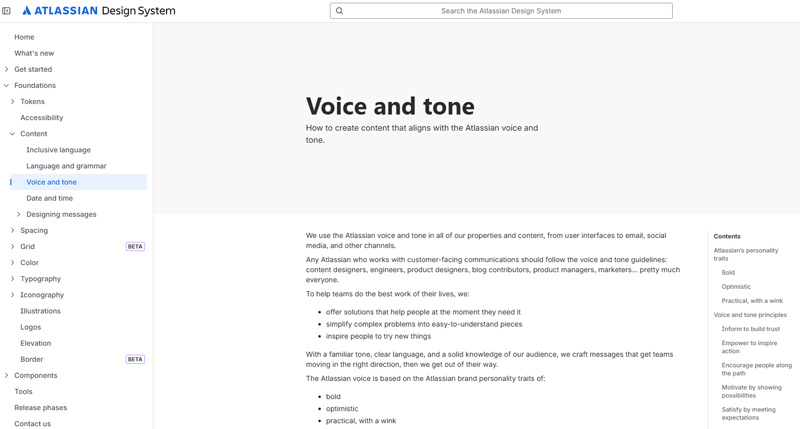The height and width of the screenshot is (429, 800).
Task: Toggle the sidebar collapse icon
Action: [x=7, y=11]
